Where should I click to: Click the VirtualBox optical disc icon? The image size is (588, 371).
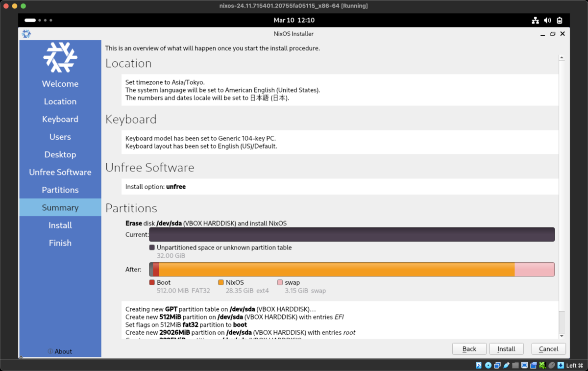point(488,365)
